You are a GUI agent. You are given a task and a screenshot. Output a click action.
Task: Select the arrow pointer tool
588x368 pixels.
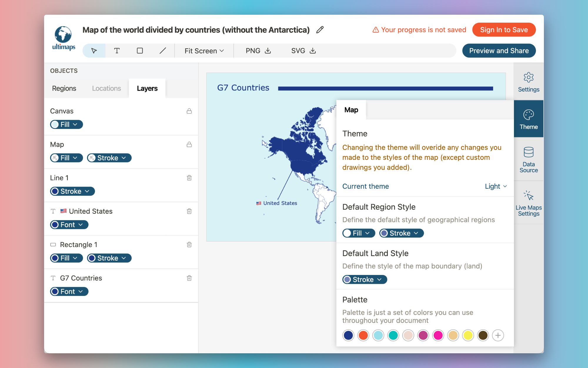point(94,51)
